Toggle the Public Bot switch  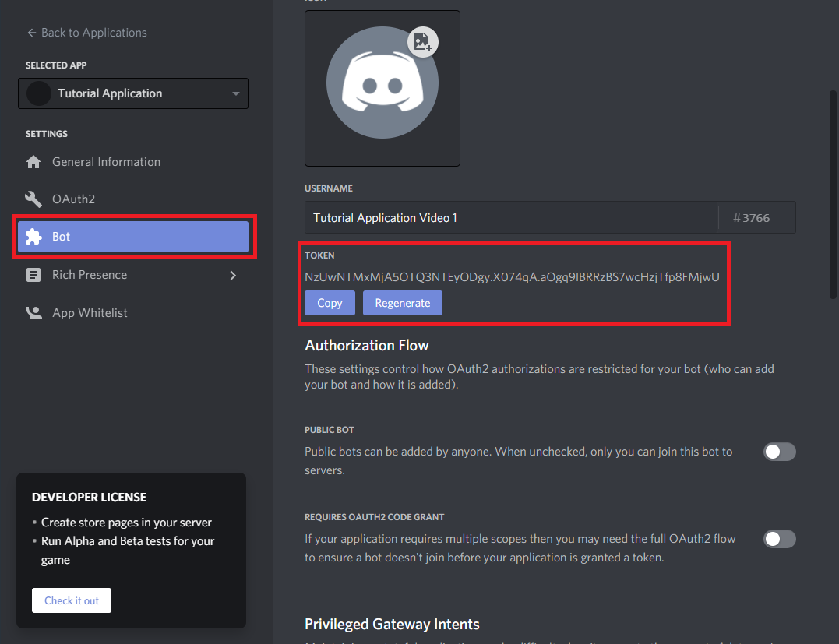coord(780,452)
